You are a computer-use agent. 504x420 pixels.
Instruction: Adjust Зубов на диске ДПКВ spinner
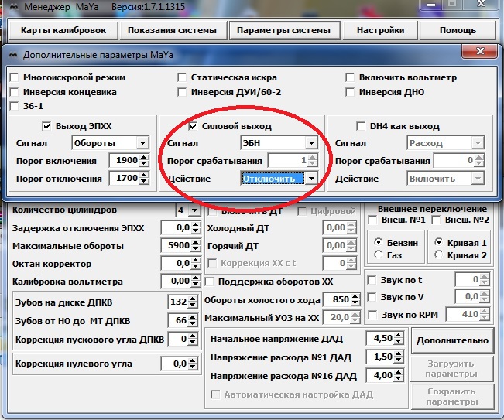[x=193, y=302]
